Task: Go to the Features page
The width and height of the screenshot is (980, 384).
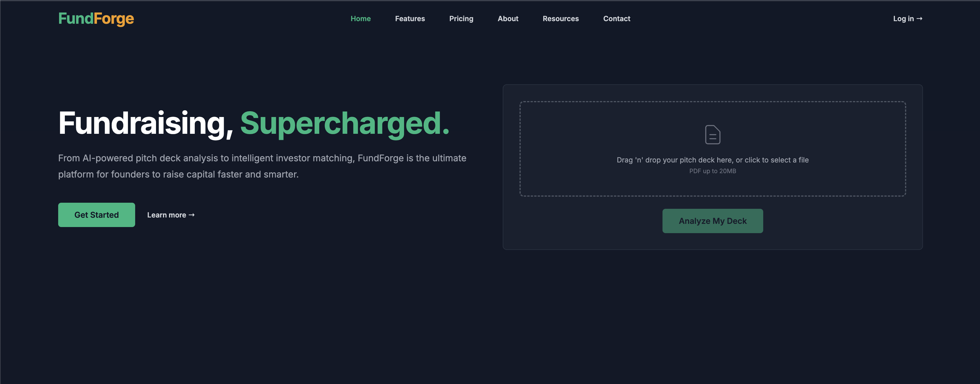Action: [x=410, y=19]
